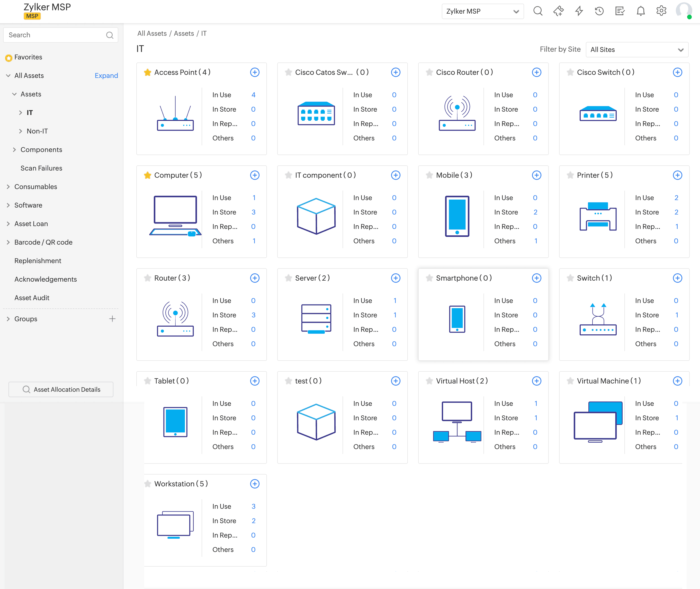
Task: Go to Asset Audit menu item
Action: 32,298
